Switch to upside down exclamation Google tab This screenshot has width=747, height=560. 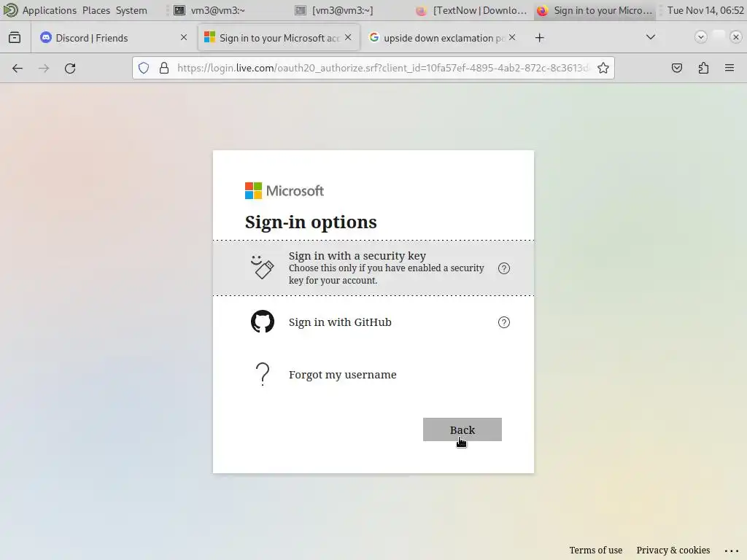(x=444, y=38)
